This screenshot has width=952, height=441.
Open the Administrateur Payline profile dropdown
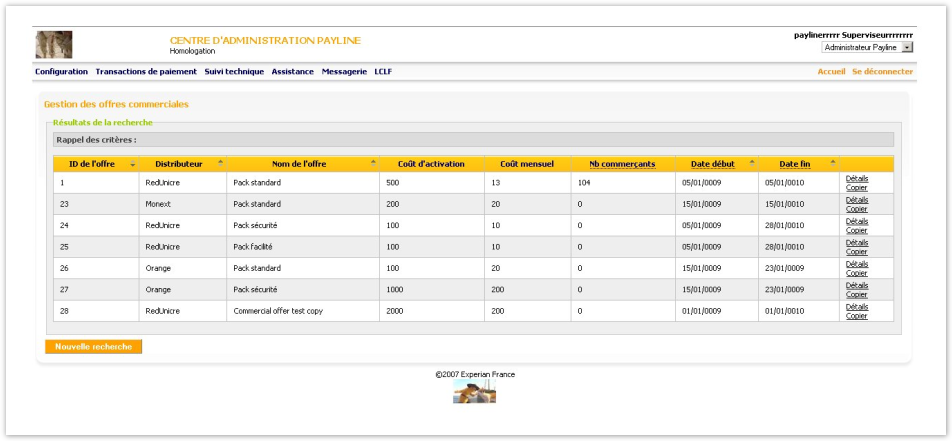867,47
